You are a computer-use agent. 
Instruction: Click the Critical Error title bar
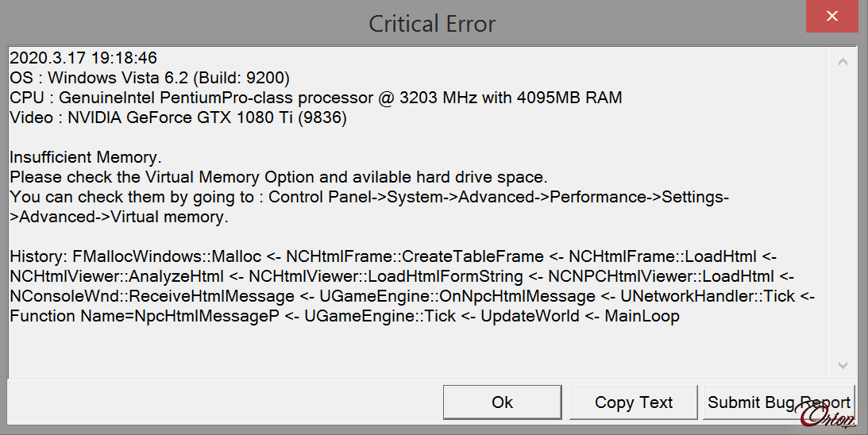[432, 23]
